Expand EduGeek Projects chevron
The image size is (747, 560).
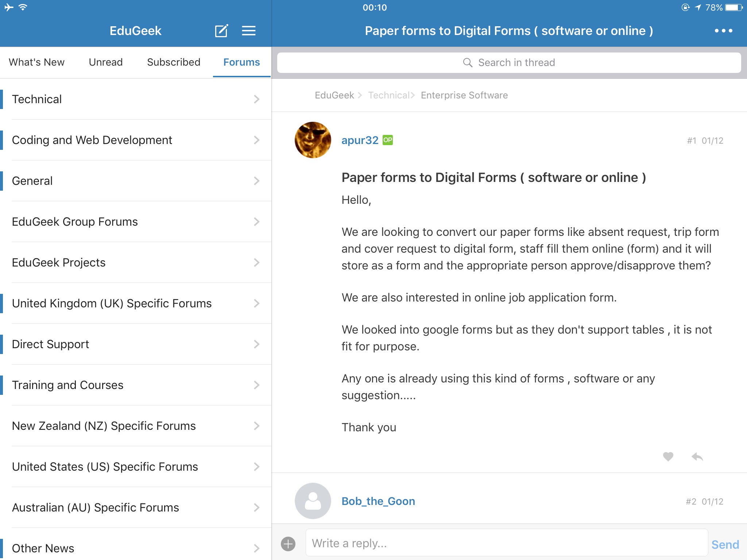point(256,262)
